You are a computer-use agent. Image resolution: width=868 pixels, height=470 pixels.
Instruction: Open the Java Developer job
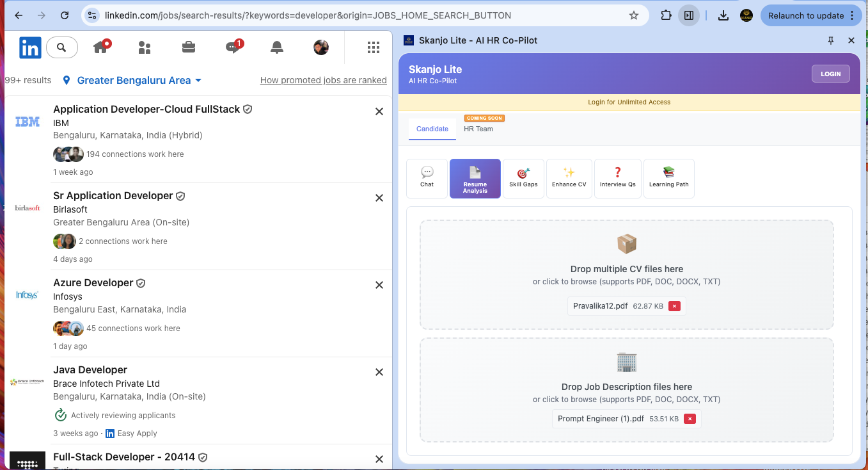coord(90,369)
